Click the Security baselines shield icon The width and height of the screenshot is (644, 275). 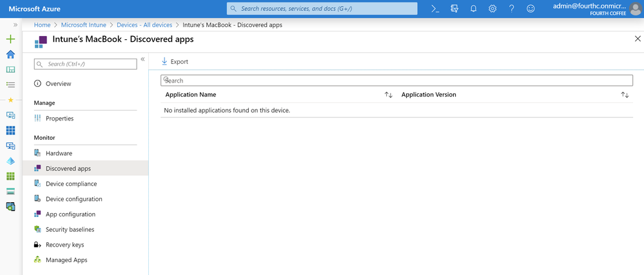pos(38,229)
